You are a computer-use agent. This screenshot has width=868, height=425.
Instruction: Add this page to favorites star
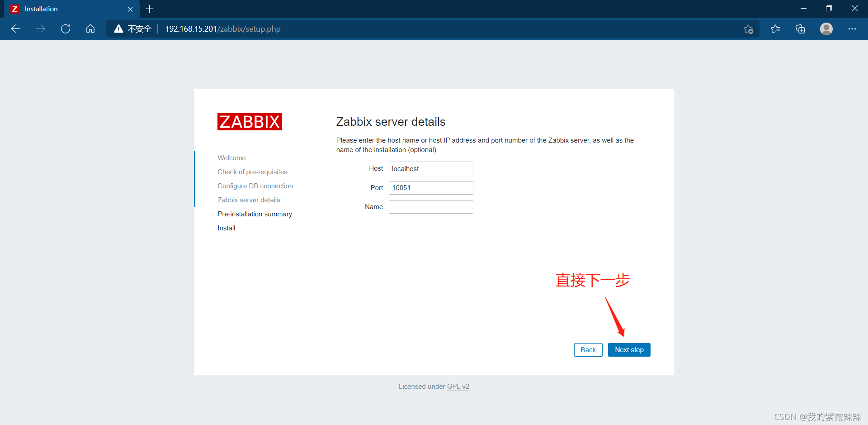[x=748, y=29]
